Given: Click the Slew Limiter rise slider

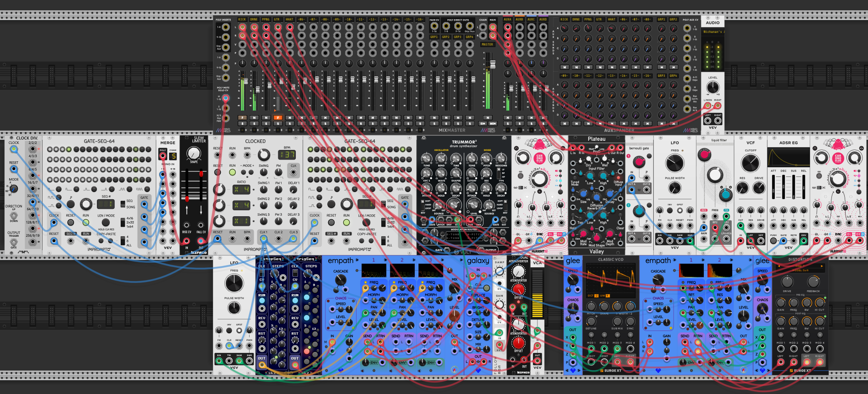Looking at the screenshot, I should pos(186,198).
